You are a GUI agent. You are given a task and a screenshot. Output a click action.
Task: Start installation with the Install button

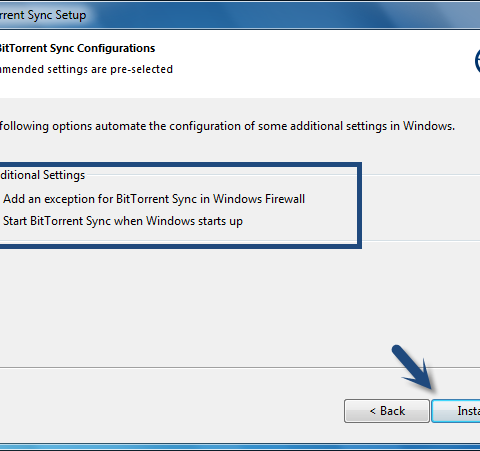click(x=456, y=411)
